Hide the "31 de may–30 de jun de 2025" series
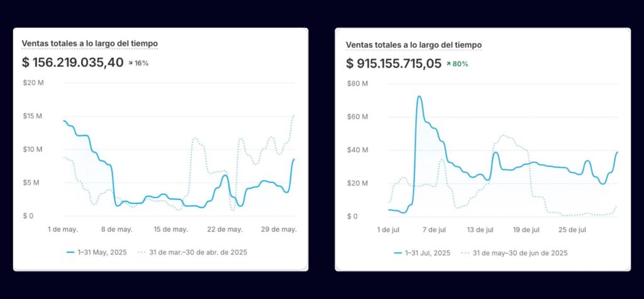The width and height of the screenshot is (644, 299). (520, 253)
